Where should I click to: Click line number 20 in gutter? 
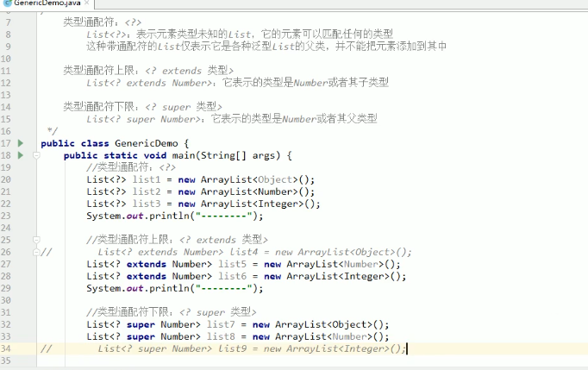point(6,179)
